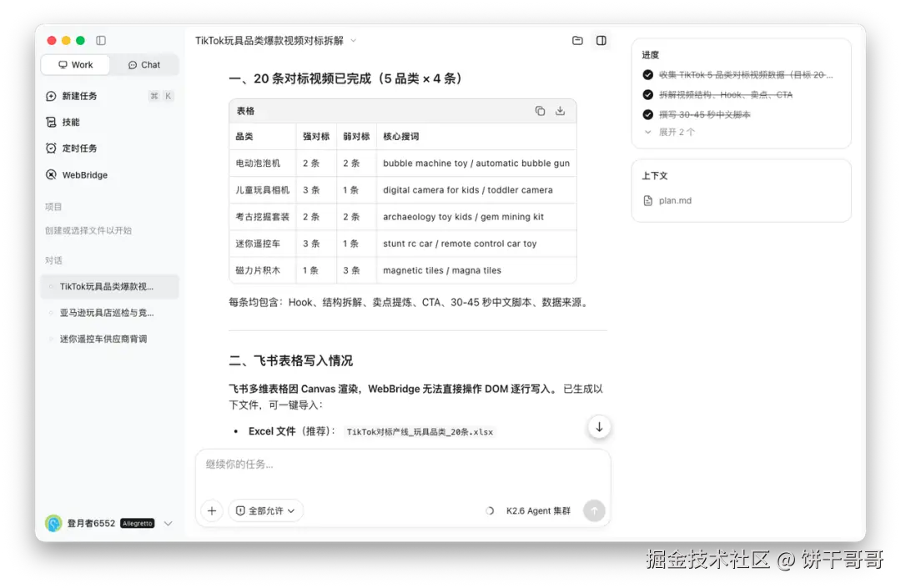Open the conversation title dropdown chevron
The height and width of the screenshot is (588, 901).
pyautogui.click(x=354, y=41)
